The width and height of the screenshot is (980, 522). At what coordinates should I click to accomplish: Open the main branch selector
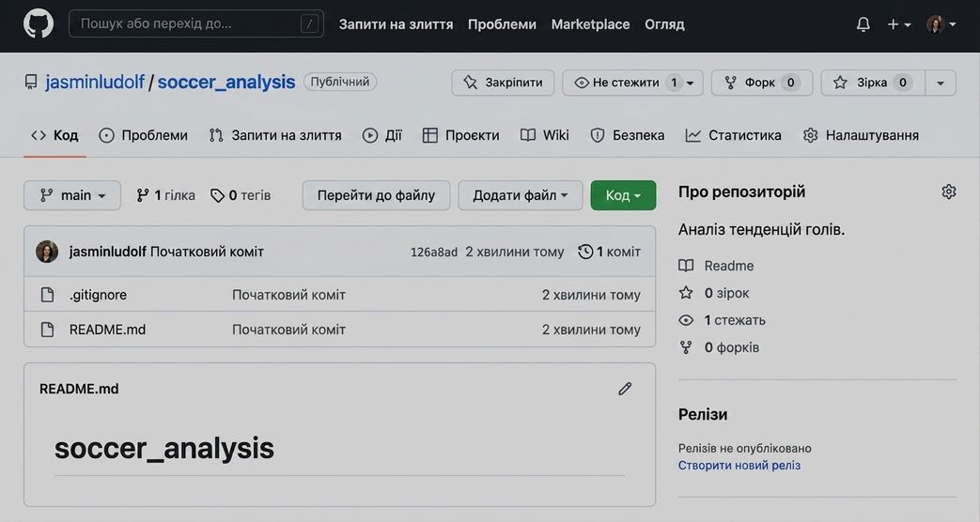(x=71, y=195)
